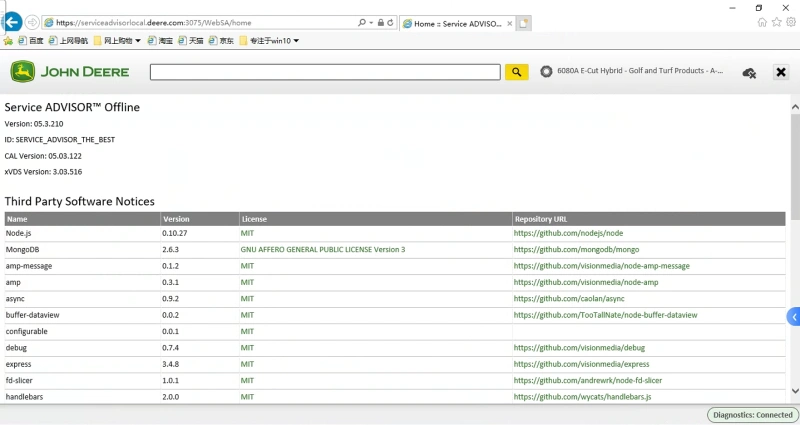Click Diagnostics: Connected status button
Screen dimensions: 800x425
click(x=752, y=415)
